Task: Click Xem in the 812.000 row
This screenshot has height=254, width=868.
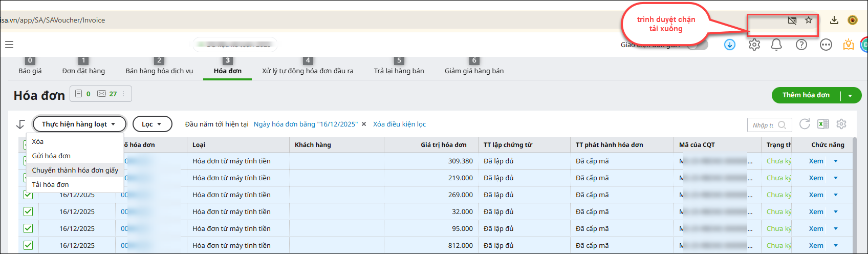Action: point(816,245)
